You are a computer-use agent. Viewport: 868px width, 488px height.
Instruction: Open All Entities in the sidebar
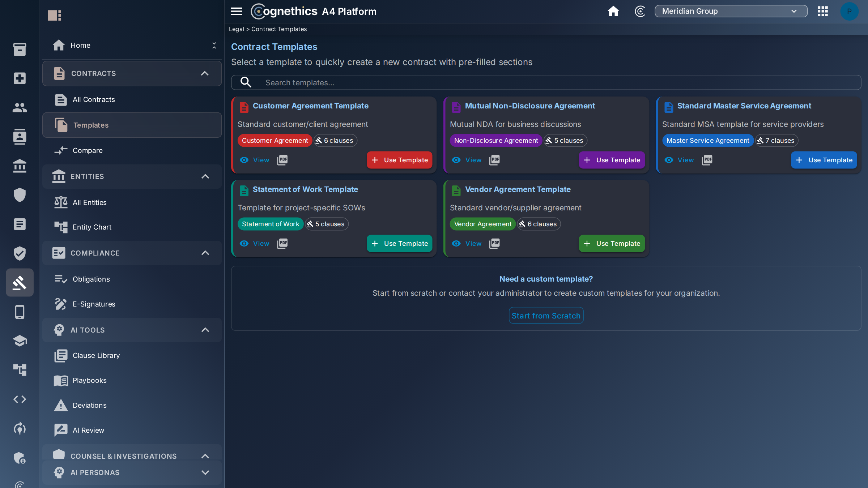pos(132,202)
